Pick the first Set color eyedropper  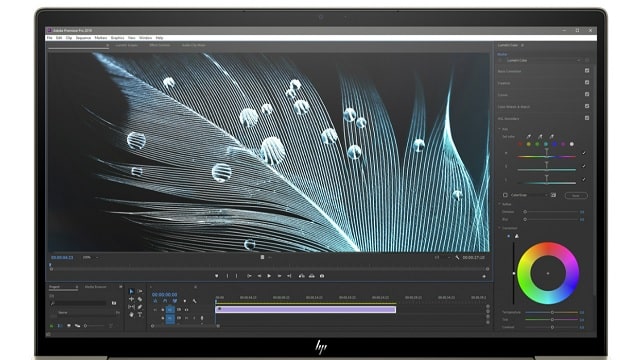[529, 137]
